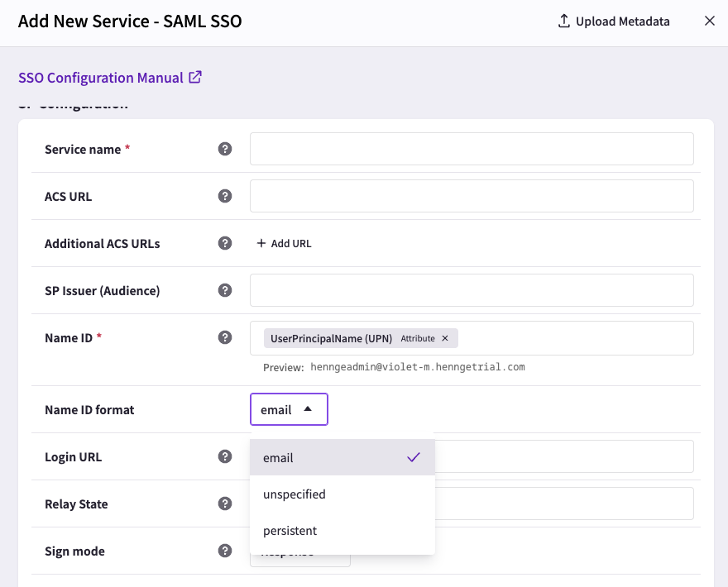Open the Login URL help icon
This screenshot has height=587, width=728.
225,456
